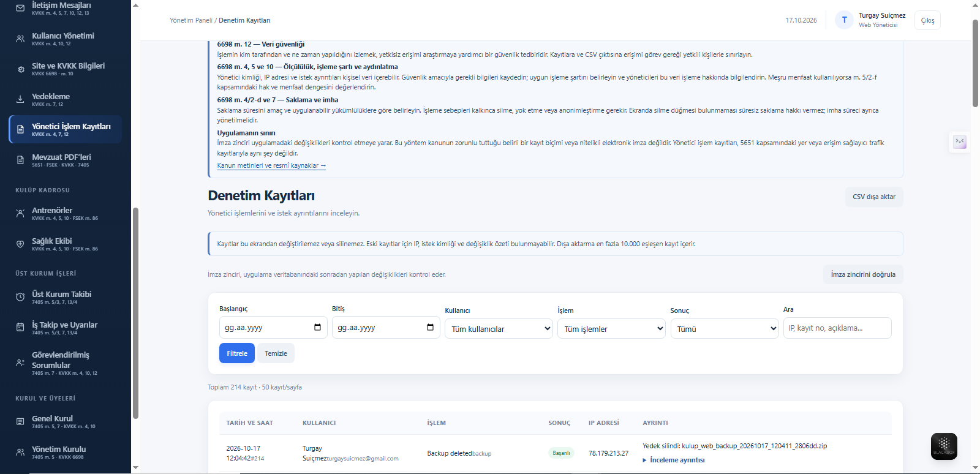Open Kanun metinleri ve resmî kaynaklar link

[271, 165]
